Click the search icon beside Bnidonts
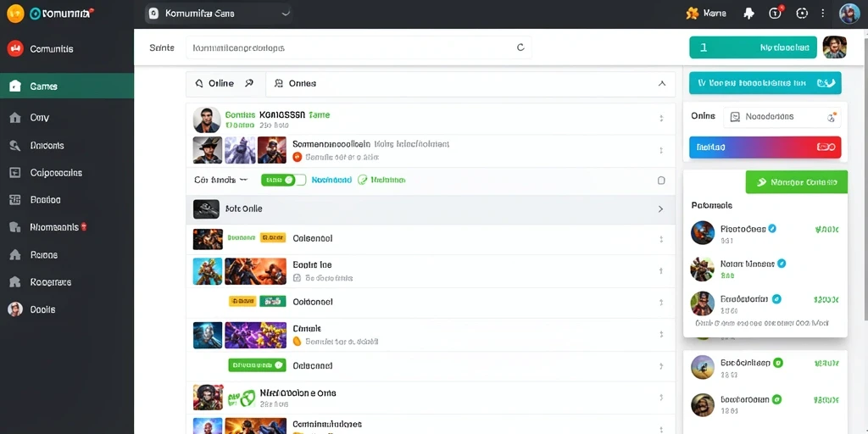868x434 pixels. [x=15, y=146]
